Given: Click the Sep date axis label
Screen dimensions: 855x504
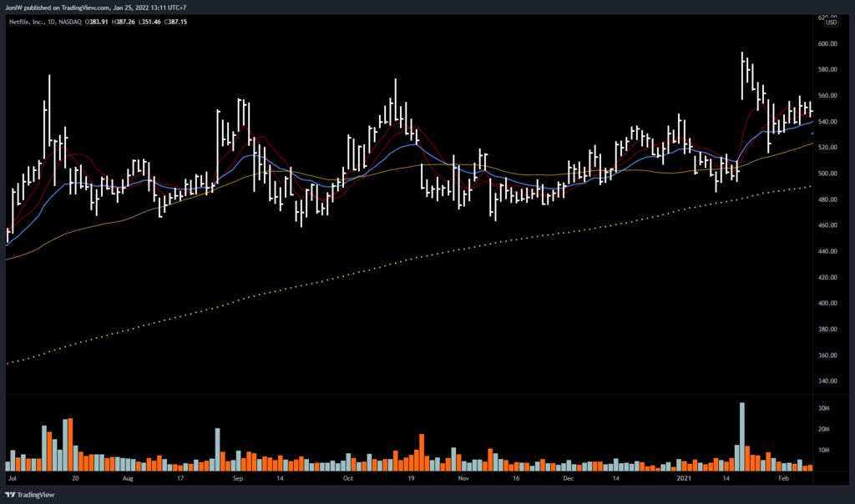Looking at the screenshot, I should point(237,480).
